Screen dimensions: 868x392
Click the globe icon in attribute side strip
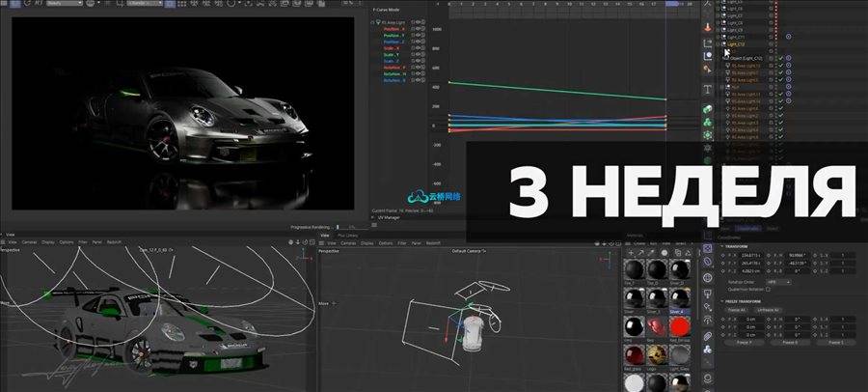coord(707,278)
